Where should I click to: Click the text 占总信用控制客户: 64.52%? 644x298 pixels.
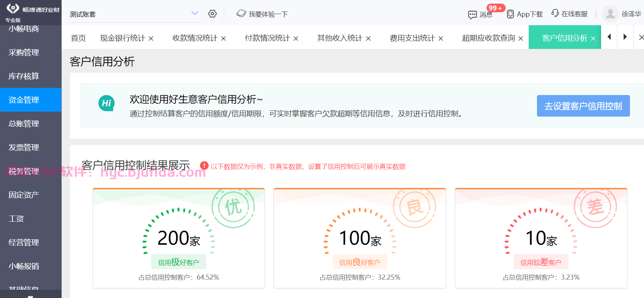click(179, 277)
